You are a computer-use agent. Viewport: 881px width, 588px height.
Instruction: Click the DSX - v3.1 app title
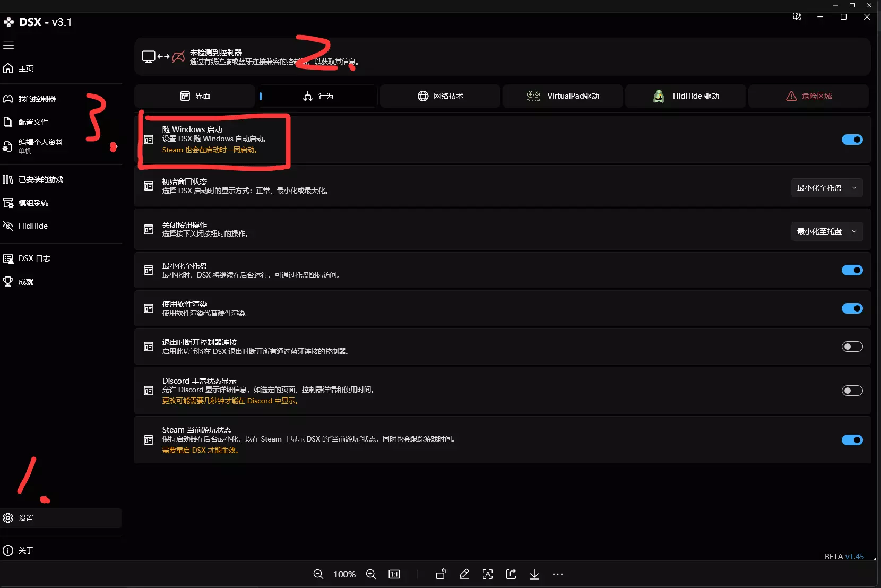45,22
